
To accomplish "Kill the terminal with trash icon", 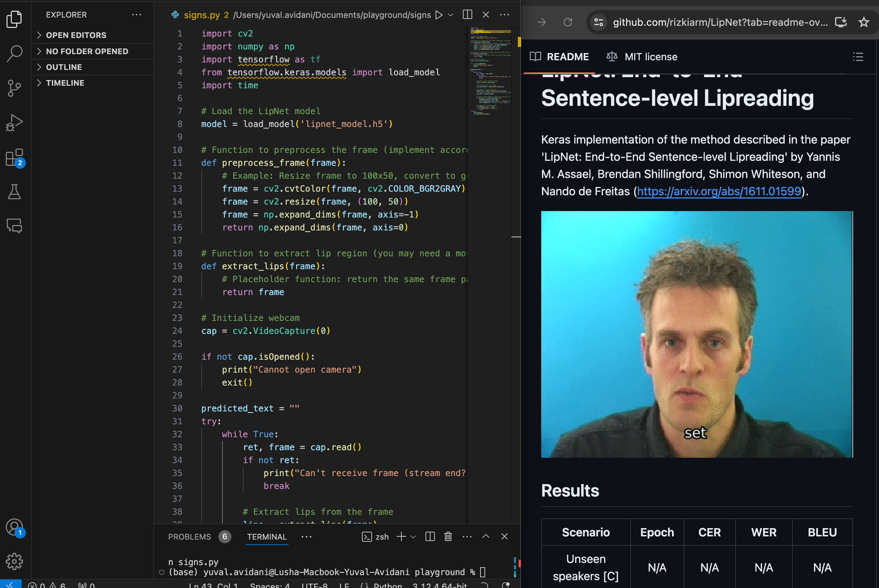I will [448, 537].
